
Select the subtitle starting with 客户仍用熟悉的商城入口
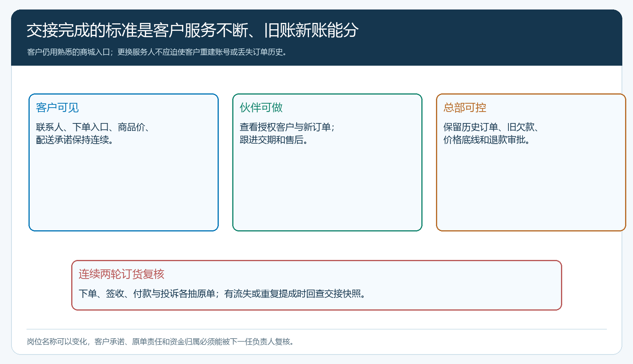point(157,52)
